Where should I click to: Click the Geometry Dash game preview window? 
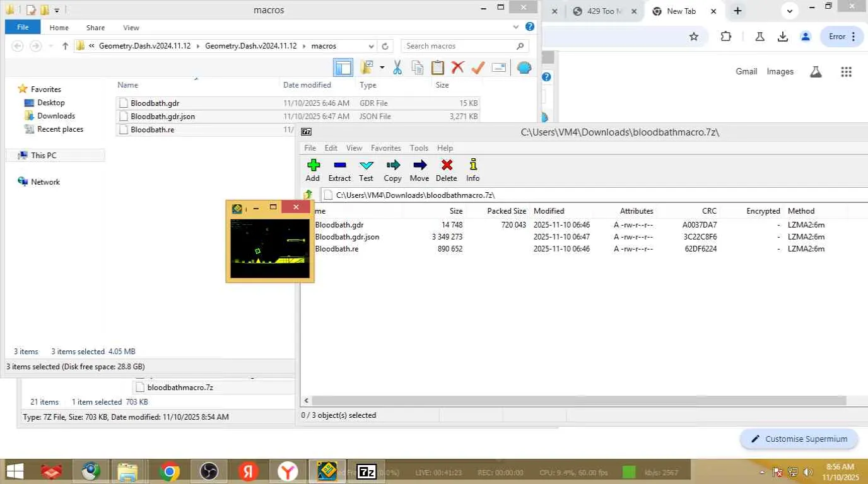pyautogui.click(x=270, y=248)
